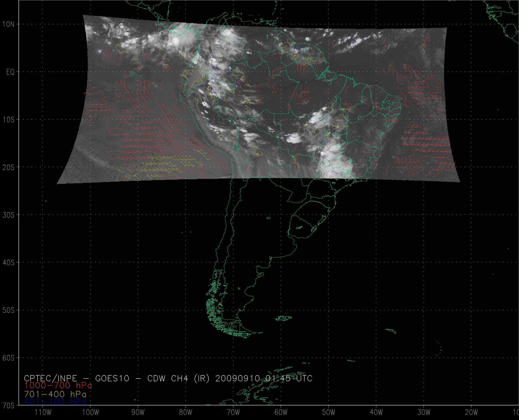519x420 pixels.
Task: Click the blue 401-100 hPa legend label
Action: point(55,402)
